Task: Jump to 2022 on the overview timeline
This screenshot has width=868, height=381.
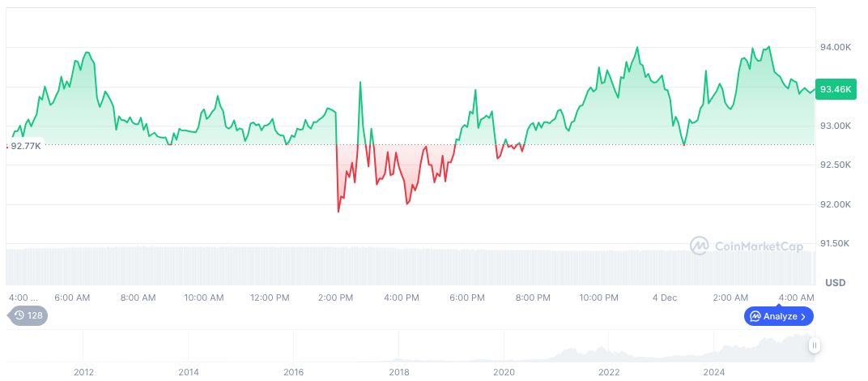Action: [609, 372]
